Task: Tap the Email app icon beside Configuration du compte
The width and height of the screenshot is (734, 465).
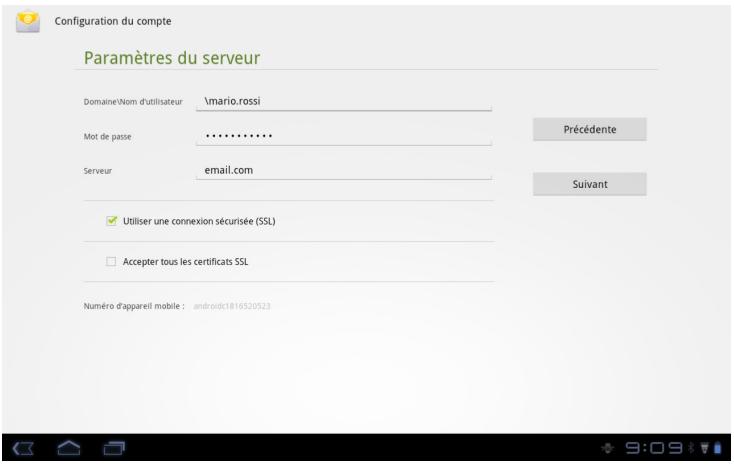Action: (x=28, y=22)
